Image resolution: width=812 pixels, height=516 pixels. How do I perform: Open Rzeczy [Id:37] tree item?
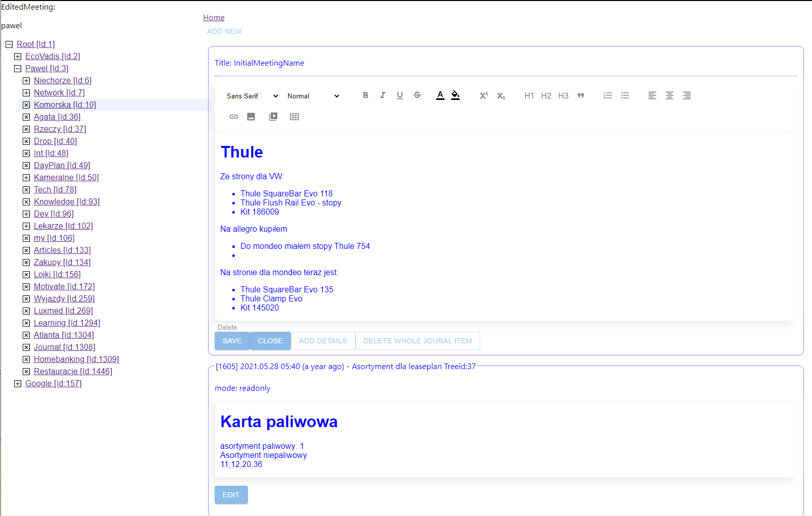click(60, 129)
